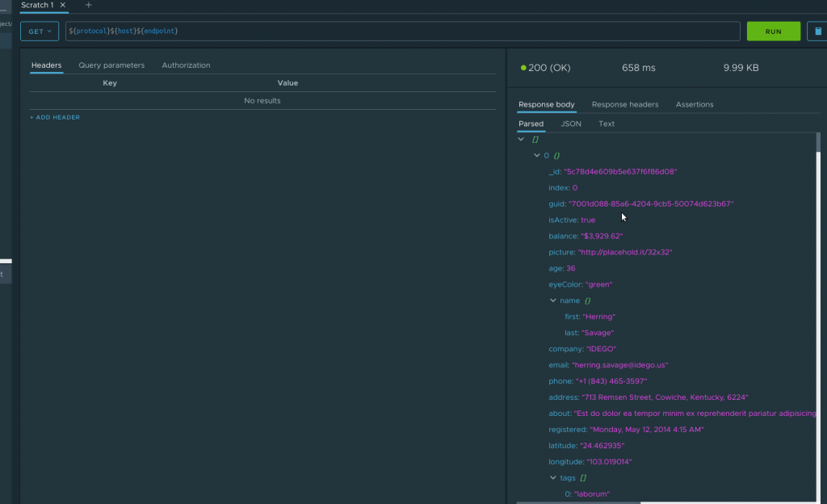Click the save icon next to RUN
The width and height of the screenshot is (827, 504).
pyautogui.click(x=817, y=31)
